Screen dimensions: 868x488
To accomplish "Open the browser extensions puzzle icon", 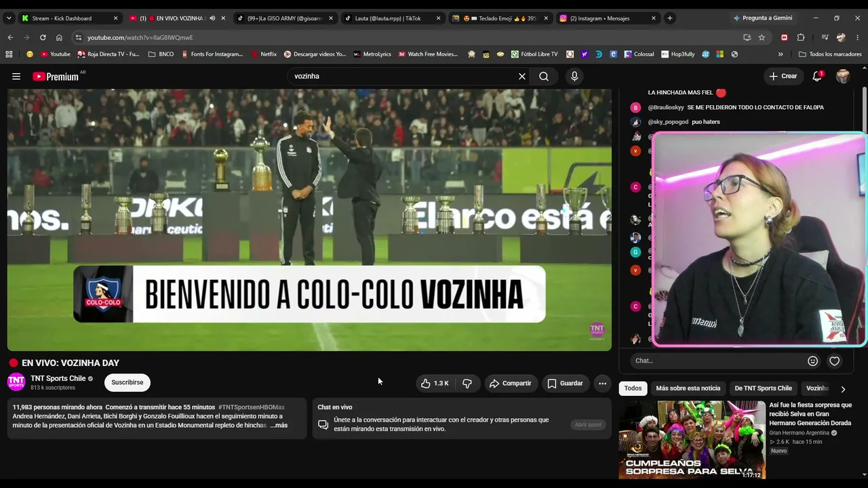I will (x=801, y=37).
